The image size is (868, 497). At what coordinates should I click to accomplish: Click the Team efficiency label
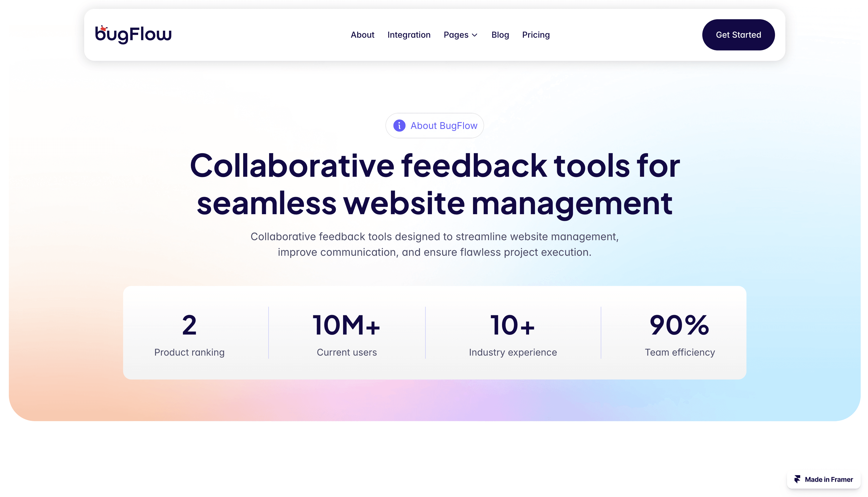(679, 352)
